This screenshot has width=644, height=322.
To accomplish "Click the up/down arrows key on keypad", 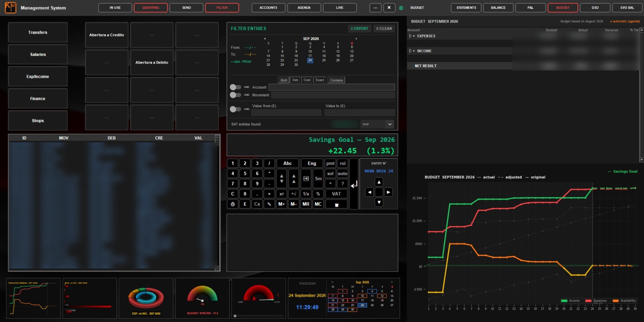I will point(281,178).
